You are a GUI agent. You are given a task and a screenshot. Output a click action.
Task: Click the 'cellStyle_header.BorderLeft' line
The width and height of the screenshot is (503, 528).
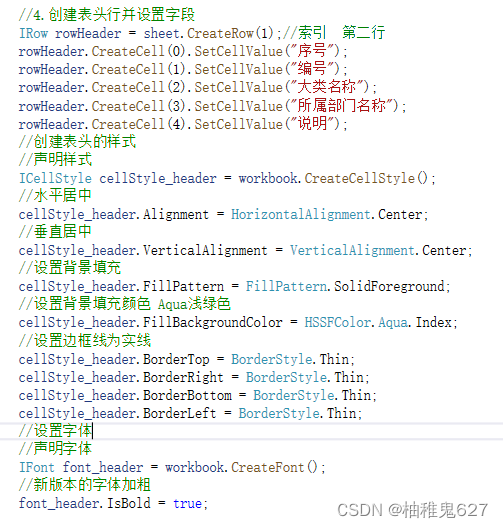coord(191,413)
